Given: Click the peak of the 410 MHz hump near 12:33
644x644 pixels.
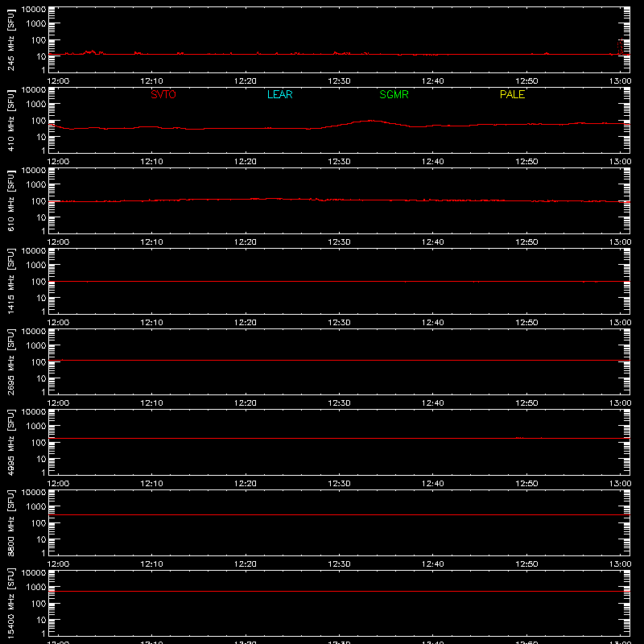Looking at the screenshot, I should coord(371,120).
